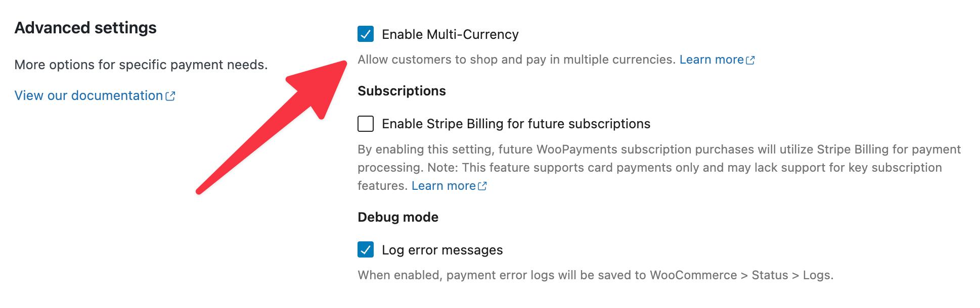Click the "Debug mode" heading
Viewport: 980px width, 308px height.
coord(397,217)
